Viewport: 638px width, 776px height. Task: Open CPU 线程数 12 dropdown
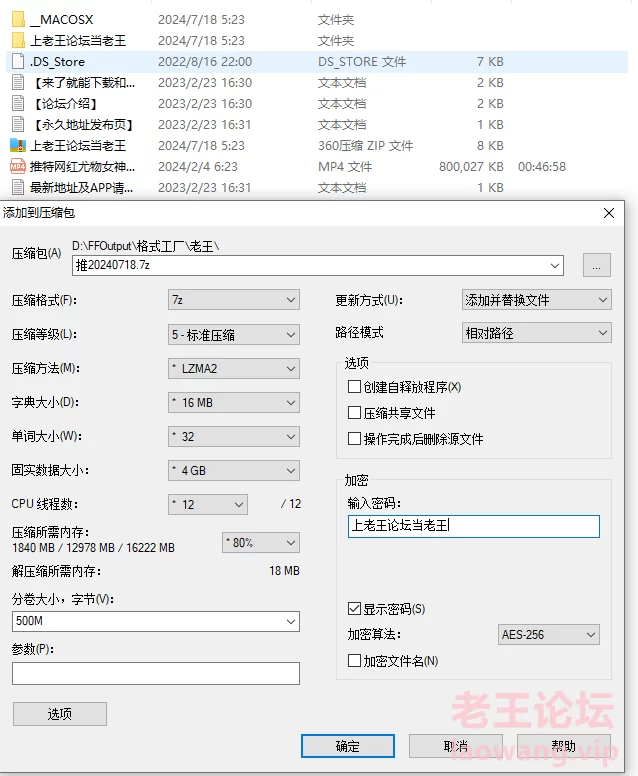point(208,504)
